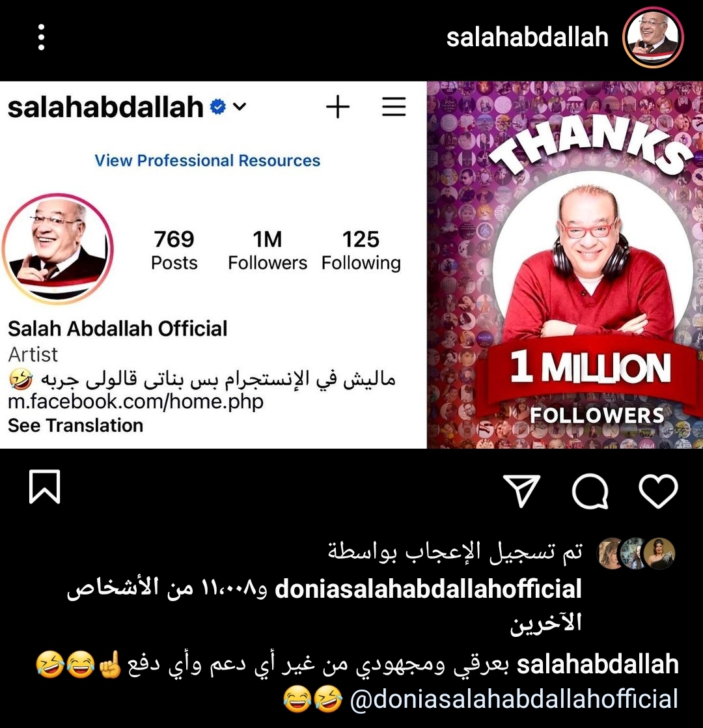Tap the @doniasalahabdallahofficial mention in the caption

click(x=514, y=699)
